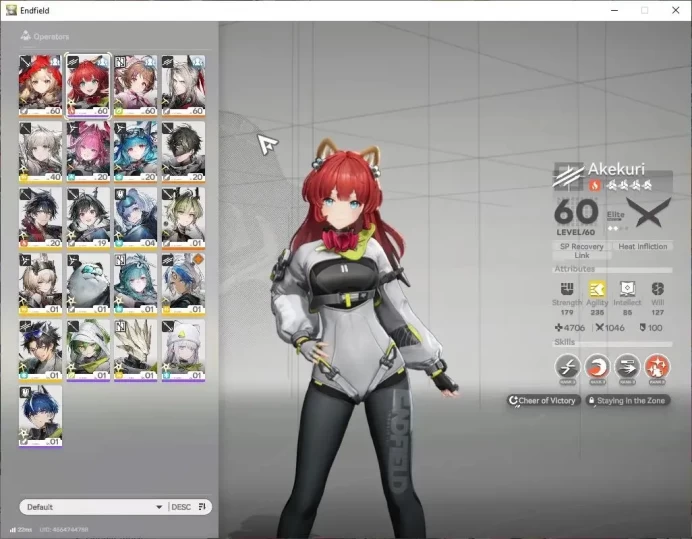Click the 22ms network latency indicator
The width and height of the screenshot is (692, 539).
coord(21,529)
